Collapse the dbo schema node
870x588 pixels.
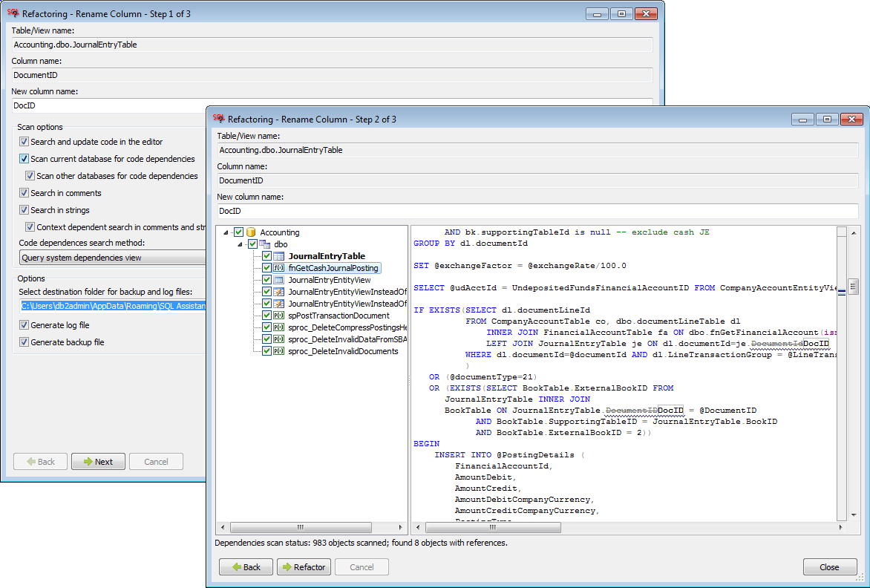pyautogui.click(x=240, y=244)
